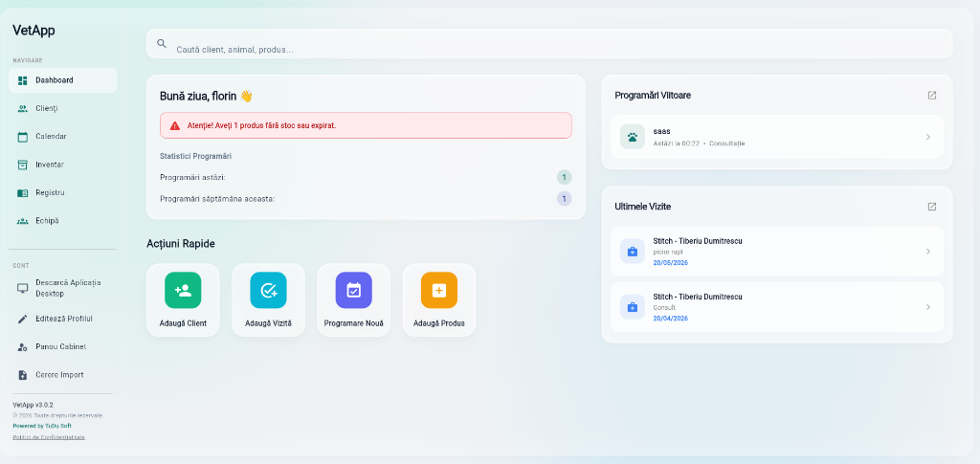The image size is (980, 464).
Task: Click the Registru book icon
Action: 23,193
